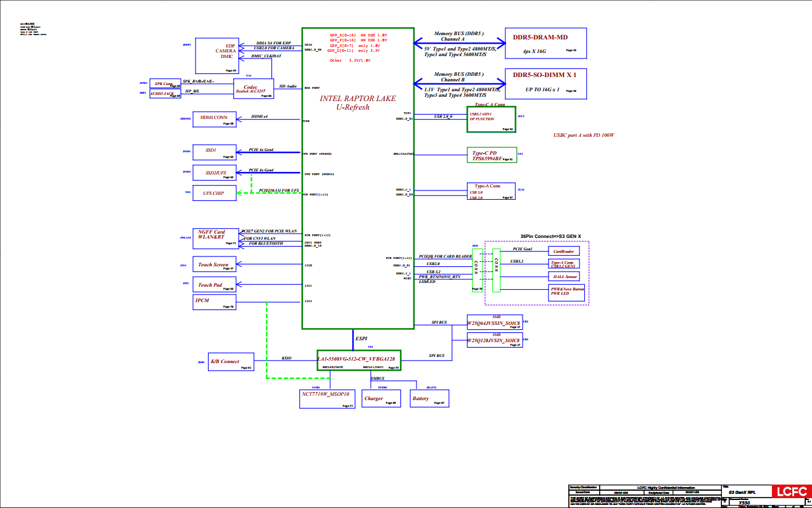Click the USB3.2 GEN1 DP FUNCTION block
This screenshot has height=508, width=812.
coord(491,119)
